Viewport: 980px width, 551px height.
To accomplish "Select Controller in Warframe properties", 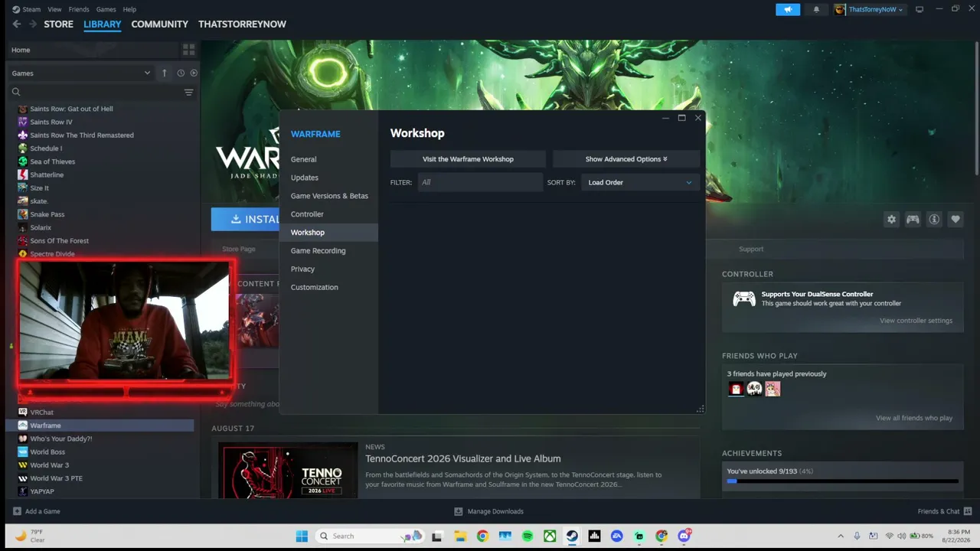I will point(328,214).
